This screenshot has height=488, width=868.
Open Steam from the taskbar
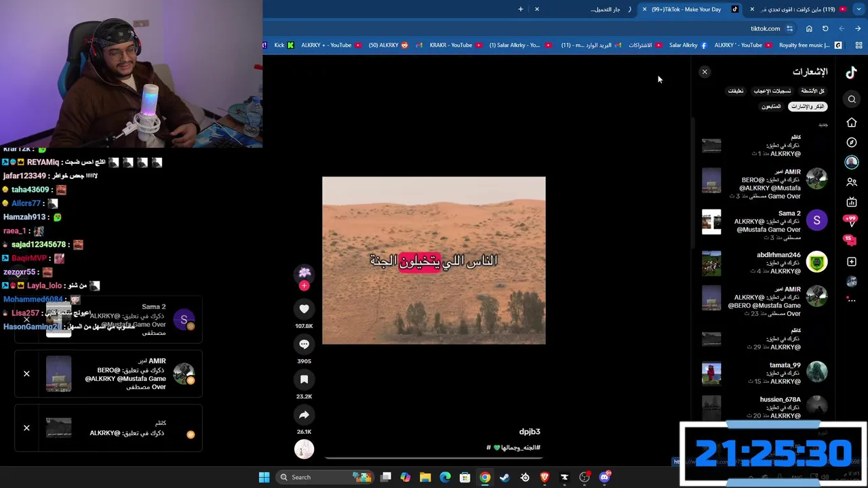505,477
